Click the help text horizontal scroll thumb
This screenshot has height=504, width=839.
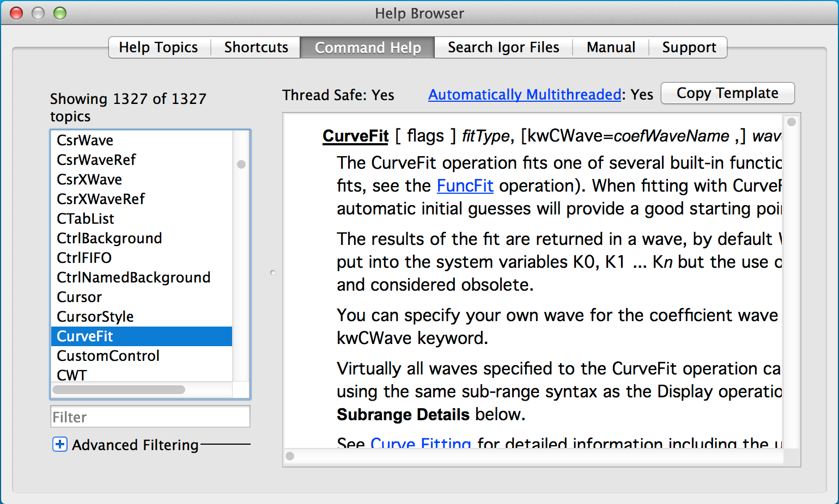[290, 456]
